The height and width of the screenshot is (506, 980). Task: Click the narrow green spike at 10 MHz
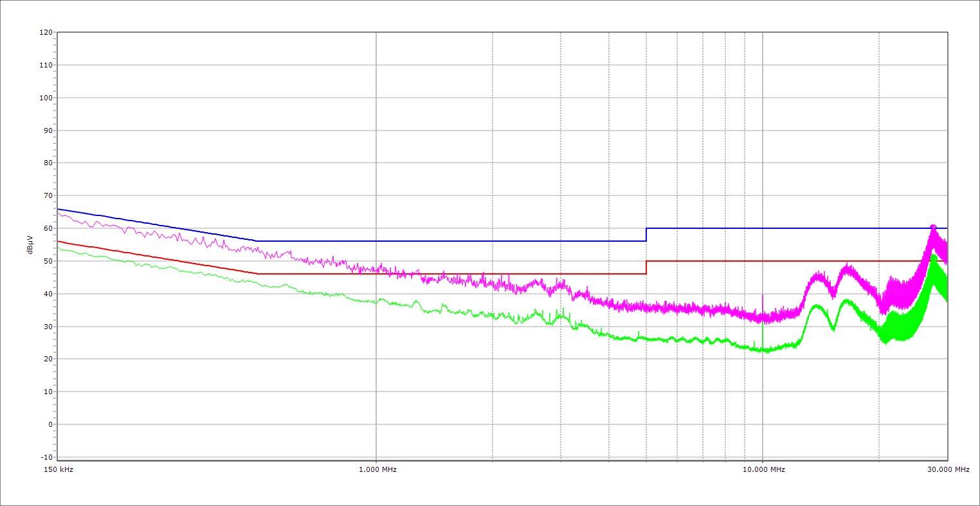click(x=763, y=331)
